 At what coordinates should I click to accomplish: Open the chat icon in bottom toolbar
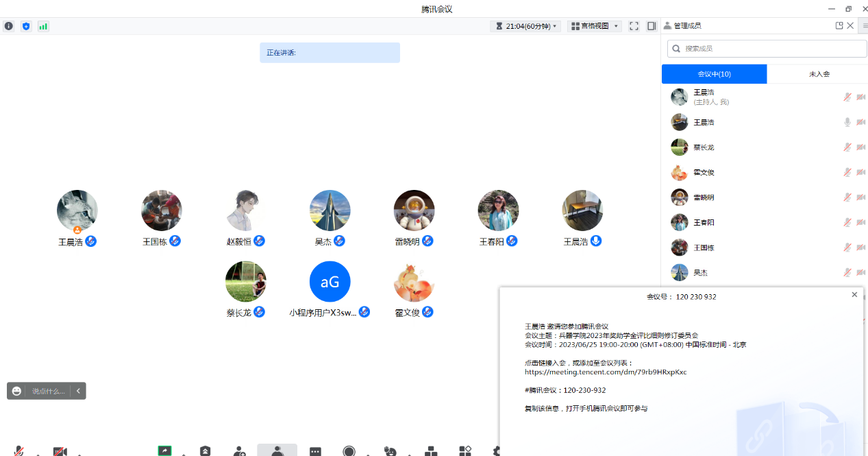pyautogui.click(x=315, y=451)
